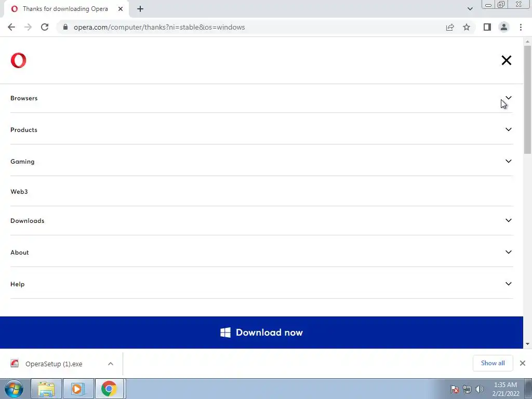Screen dimensions: 532x399
Task: Show all downloads
Action: pos(493,363)
